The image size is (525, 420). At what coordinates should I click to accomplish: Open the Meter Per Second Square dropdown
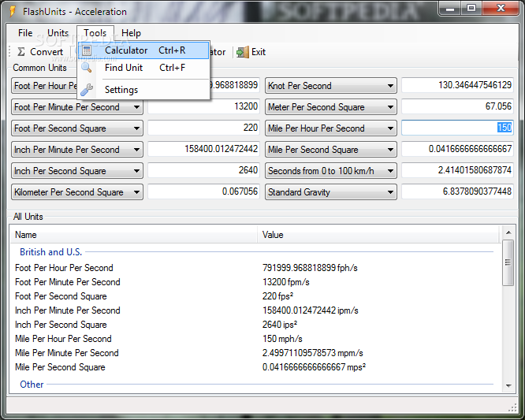click(x=331, y=107)
